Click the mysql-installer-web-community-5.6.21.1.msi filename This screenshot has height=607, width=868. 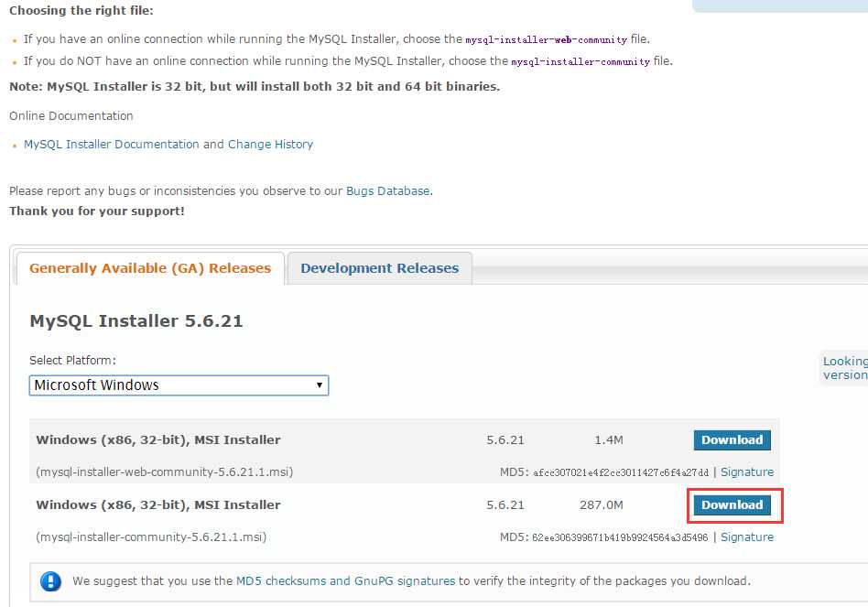tap(165, 472)
